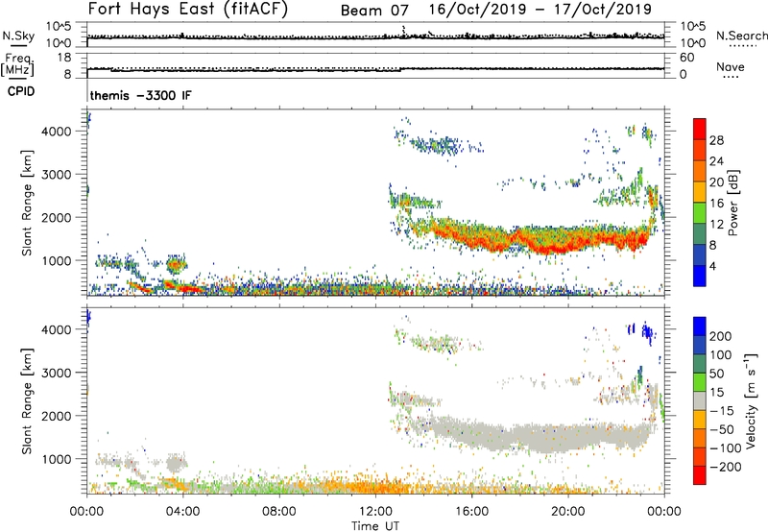Click the 'Nave' legend label

(731, 67)
